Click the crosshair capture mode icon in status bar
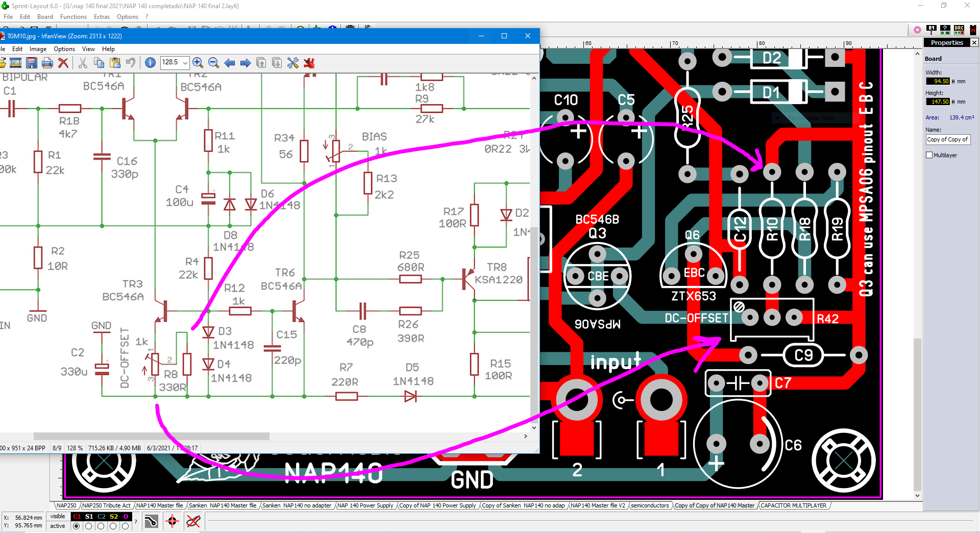Viewport: 980px width, 533px height. [x=172, y=521]
